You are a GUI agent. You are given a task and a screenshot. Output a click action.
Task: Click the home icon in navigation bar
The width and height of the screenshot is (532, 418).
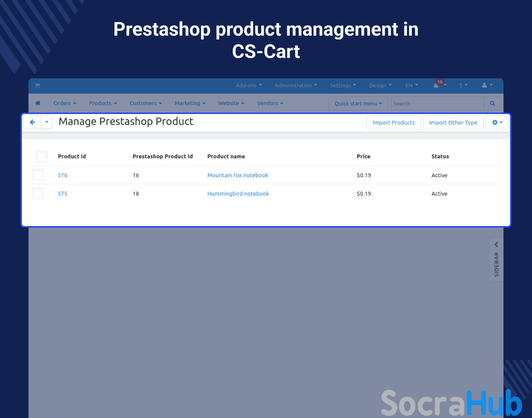point(38,103)
